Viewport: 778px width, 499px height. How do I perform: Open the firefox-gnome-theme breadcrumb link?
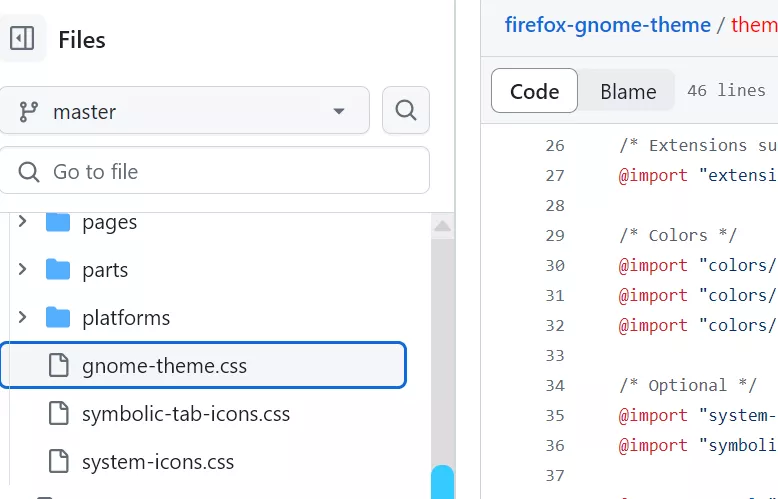coord(607,25)
